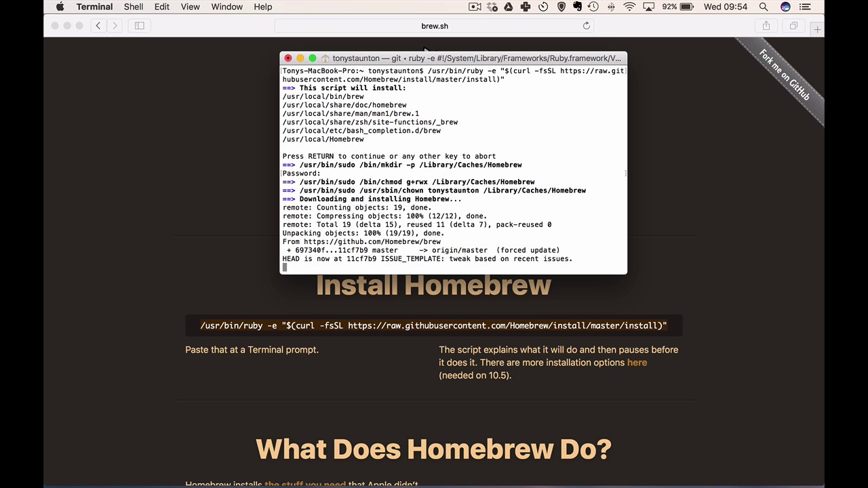Go back in Safari
The image size is (868, 488).
click(x=98, y=26)
